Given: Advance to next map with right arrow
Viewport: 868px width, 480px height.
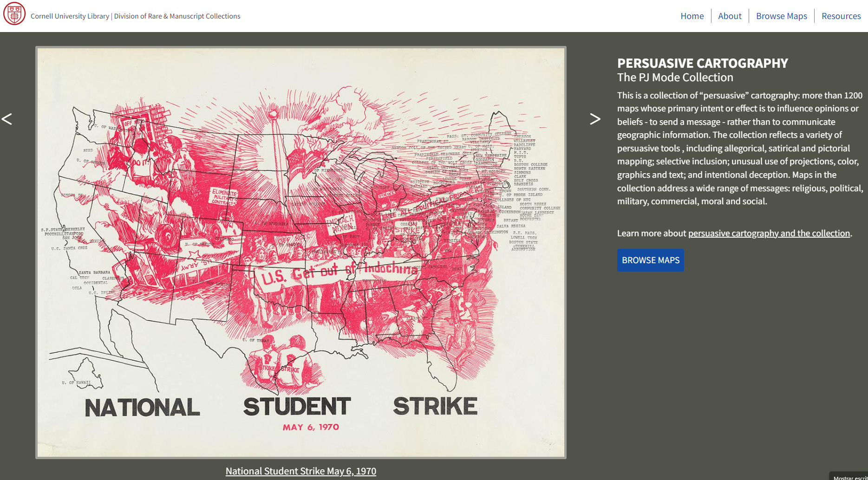Looking at the screenshot, I should click(x=595, y=119).
